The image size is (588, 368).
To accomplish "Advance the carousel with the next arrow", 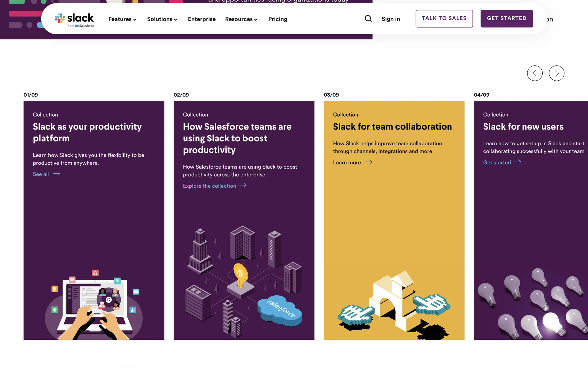I will click(x=556, y=73).
